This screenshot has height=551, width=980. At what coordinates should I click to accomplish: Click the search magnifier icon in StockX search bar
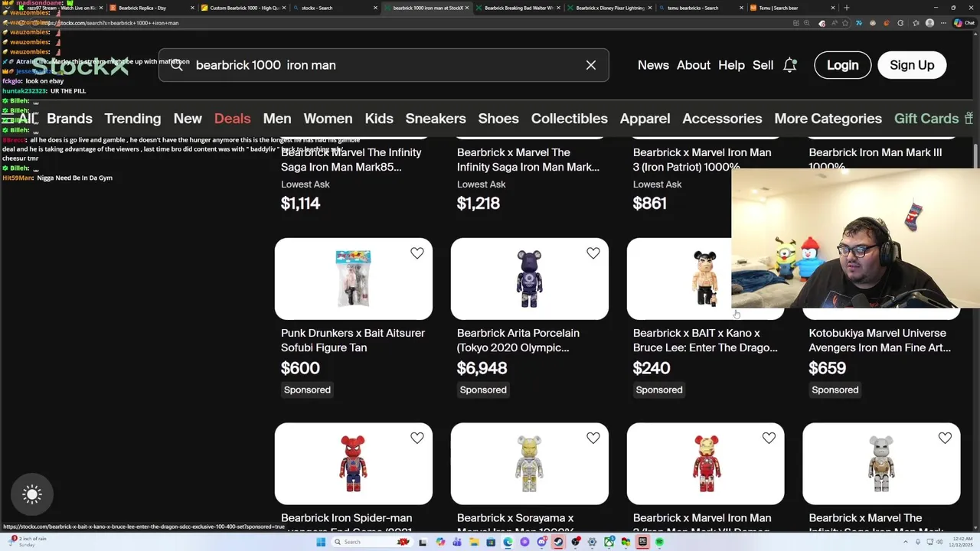click(177, 65)
